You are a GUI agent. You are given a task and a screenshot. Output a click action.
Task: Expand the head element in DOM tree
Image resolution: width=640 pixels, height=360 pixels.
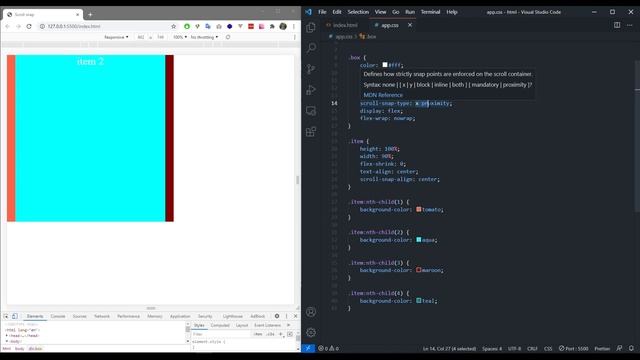click(7, 336)
